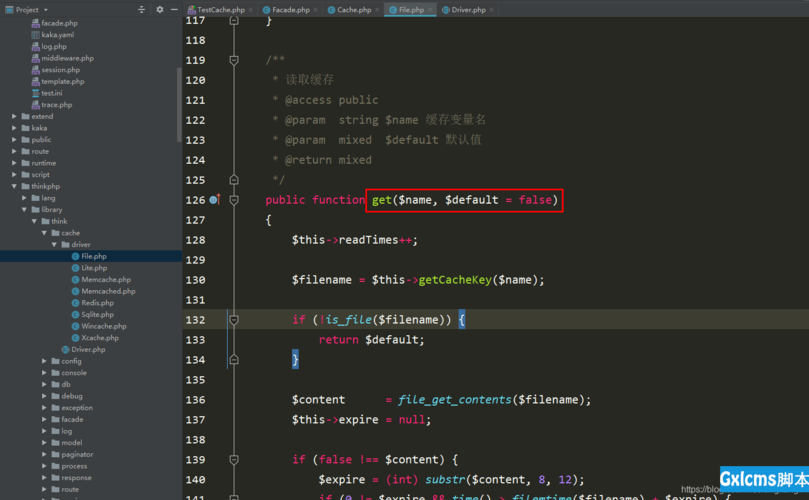Open Redis.php in the project tree
Image resolution: width=809 pixels, height=500 pixels.
[x=97, y=303]
